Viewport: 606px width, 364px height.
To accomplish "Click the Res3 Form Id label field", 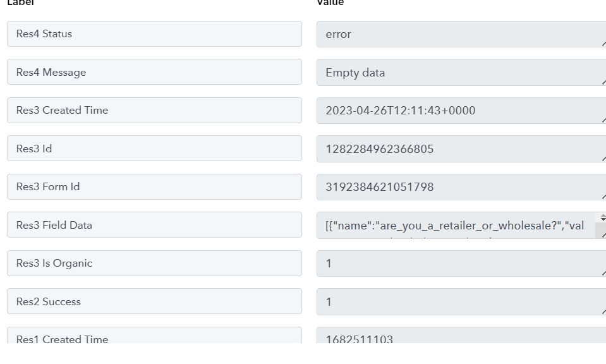I will click(154, 187).
